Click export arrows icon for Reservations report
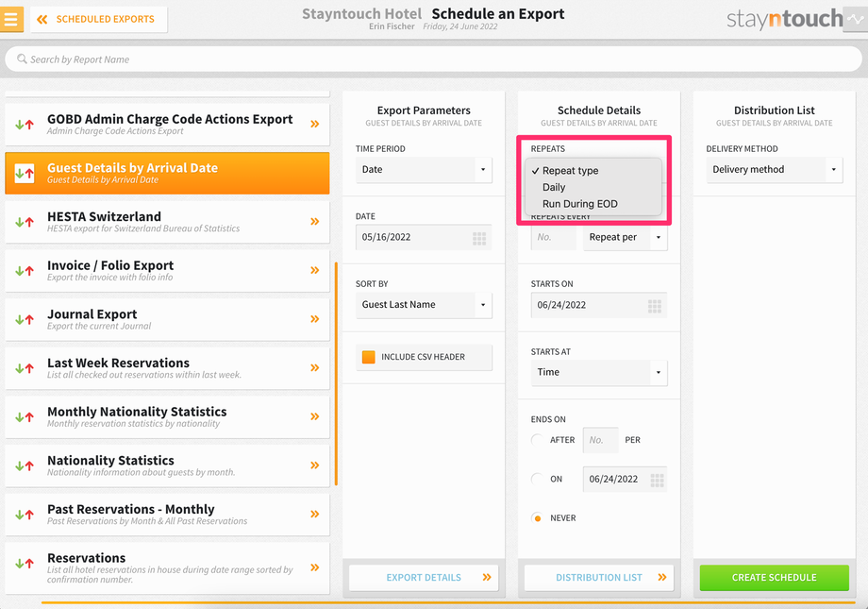 click(25, 564)
